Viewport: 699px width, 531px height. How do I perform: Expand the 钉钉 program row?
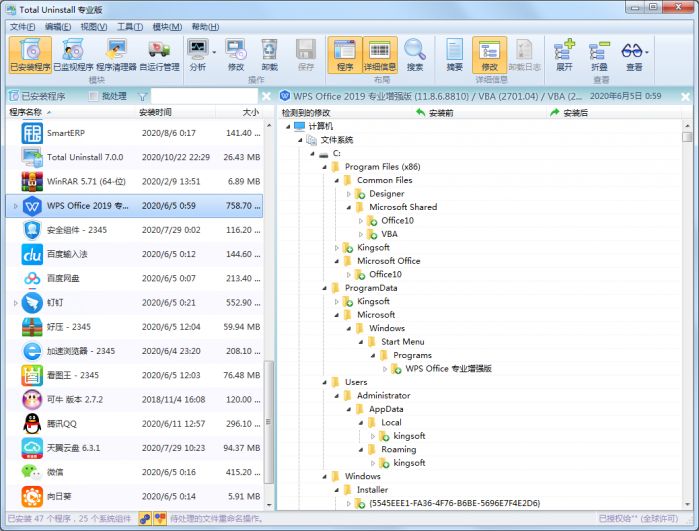click(15, 303)
